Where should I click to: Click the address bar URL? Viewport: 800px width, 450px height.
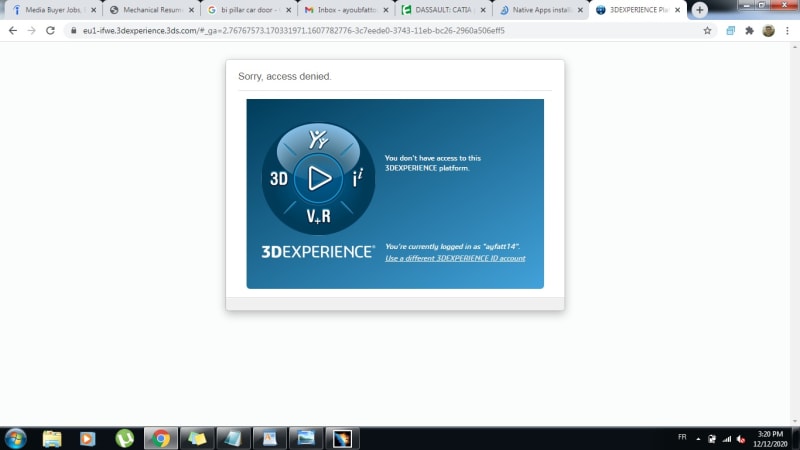(293, 31)
